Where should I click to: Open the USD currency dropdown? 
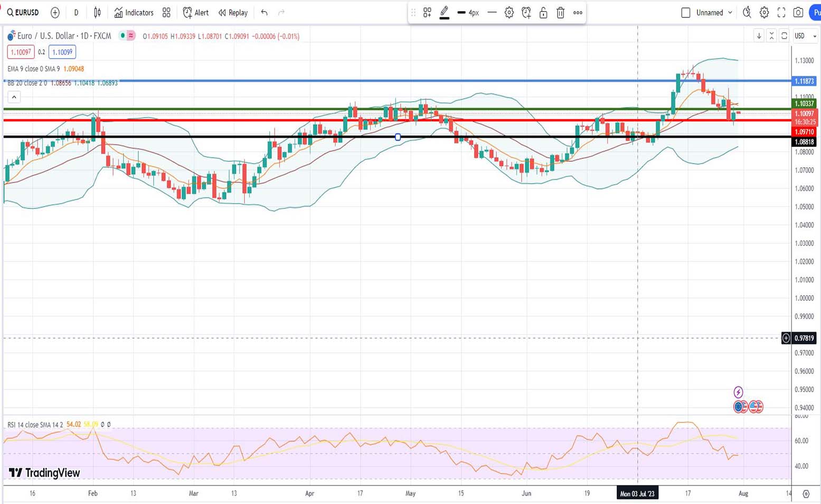[806, 36]
